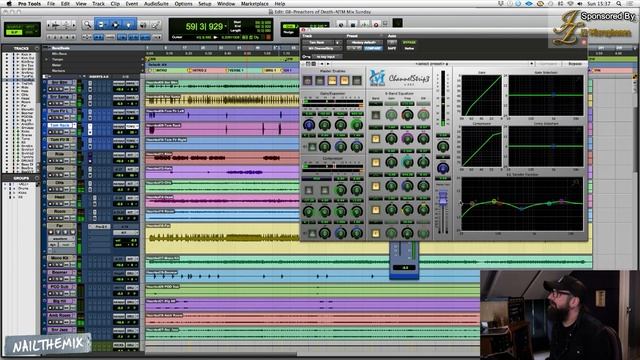
Task: Select the Zoomer magnifier tool
Action: click(x=87, y=25)
